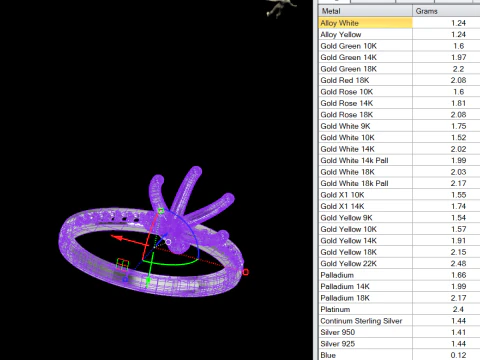Select the Gold Rose 14K metal
480x360 pixels.
tap(399, 103)
